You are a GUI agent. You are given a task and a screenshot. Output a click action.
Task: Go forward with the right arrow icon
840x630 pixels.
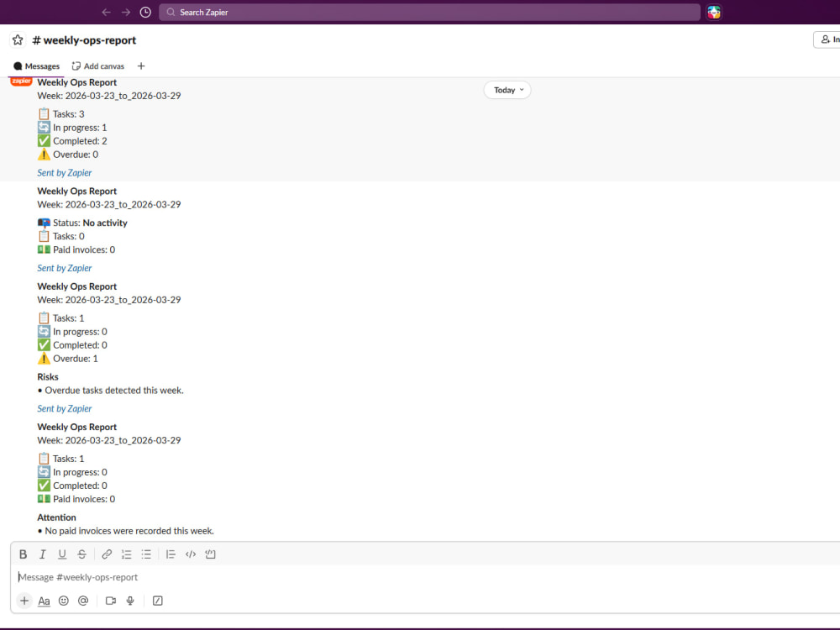pyautogui.click(x=126, y=13)
